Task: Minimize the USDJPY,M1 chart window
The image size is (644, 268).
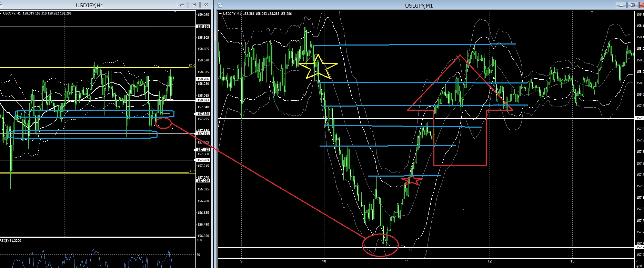Action: coord(621,5)
